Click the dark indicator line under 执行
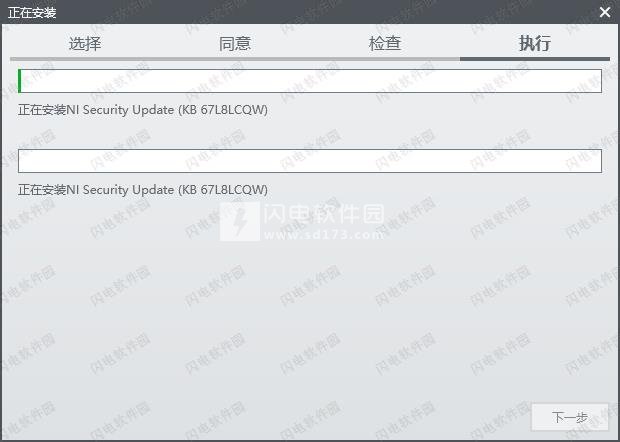 coord(535,59)
